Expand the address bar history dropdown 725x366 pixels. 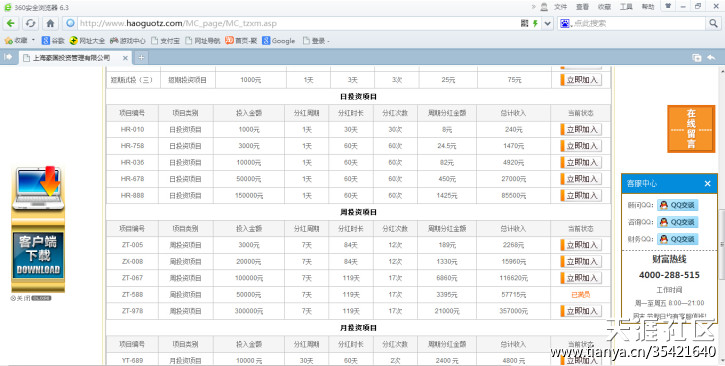[547, 24]
